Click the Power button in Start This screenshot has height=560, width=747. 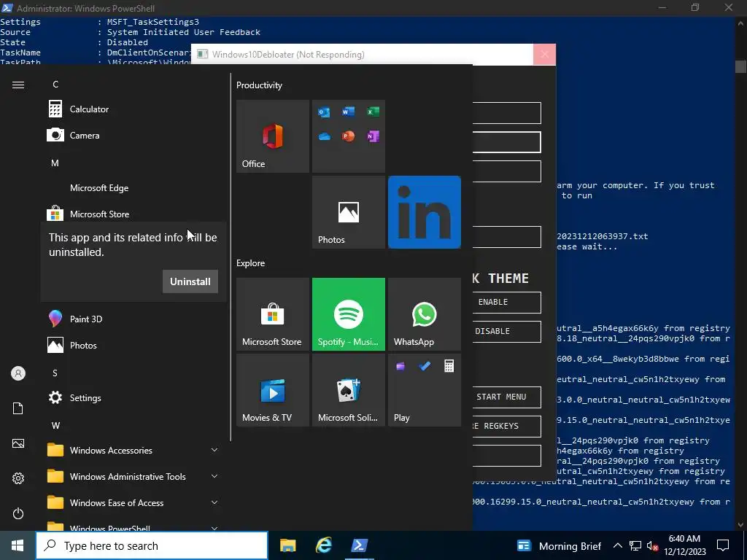click(x=18, y=513)
